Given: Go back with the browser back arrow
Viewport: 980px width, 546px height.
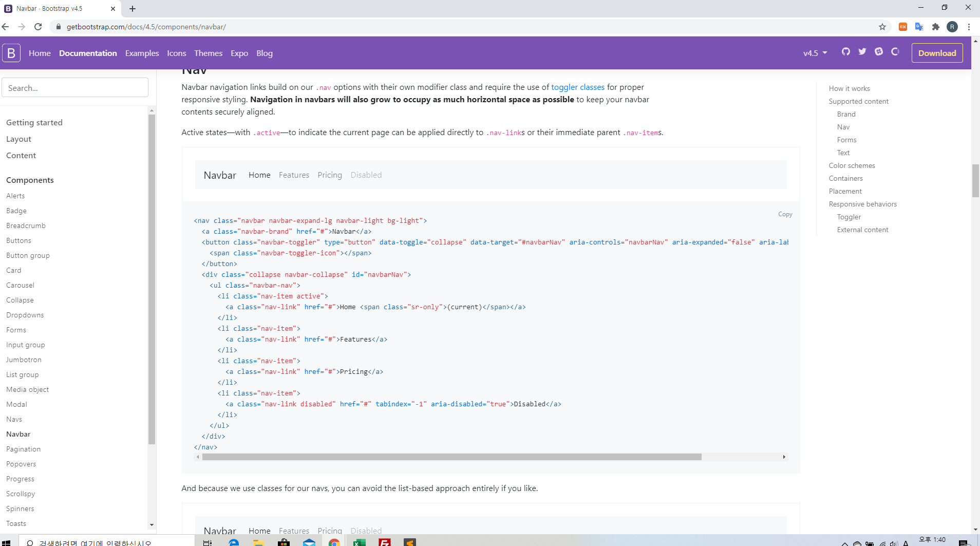Looking at the screenshot, I should point(6,27).
